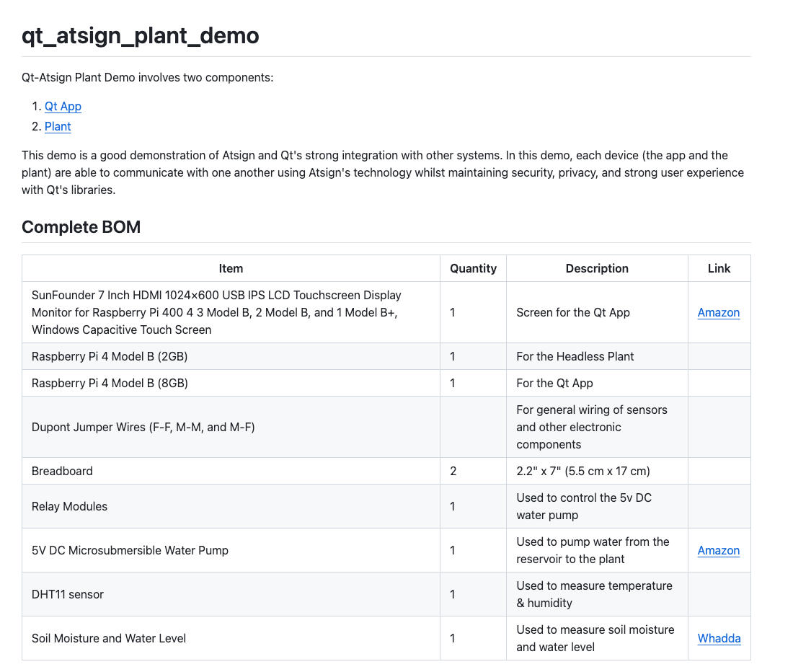Open the Qt App link

[63, 106]
